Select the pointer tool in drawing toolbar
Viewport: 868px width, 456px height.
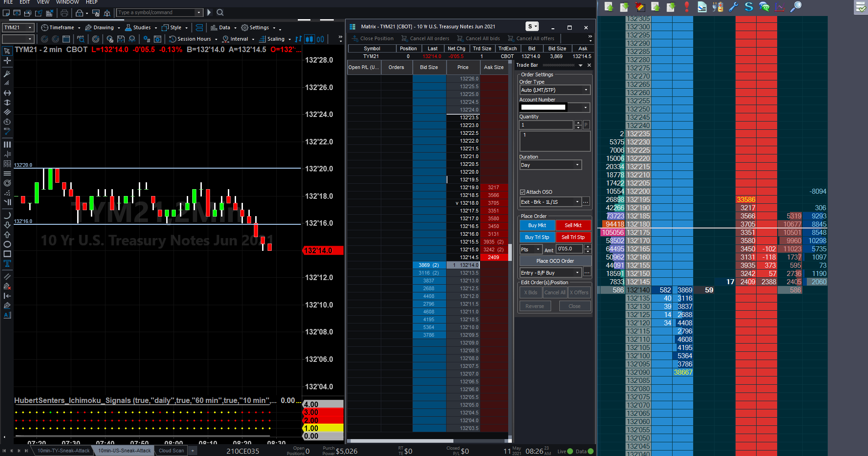point(7,51)
